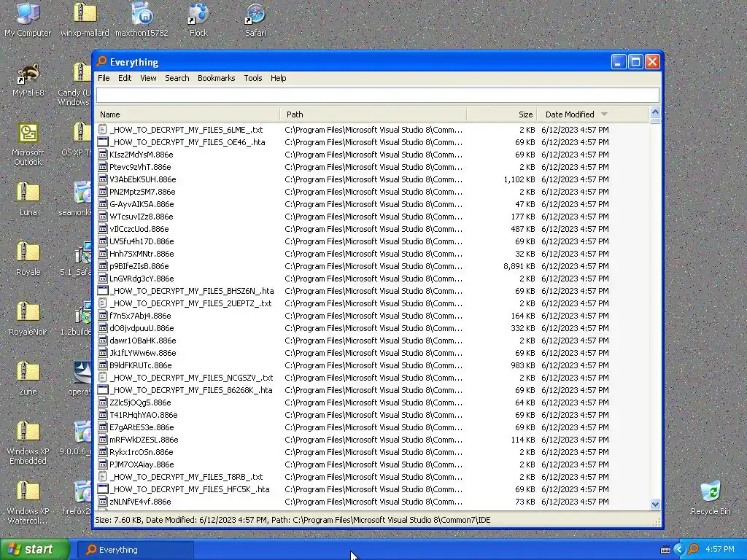Select the PN2MptzSM7.886e file icon
This screenshot has height=560, width=747.
click(x=102, y=192)
